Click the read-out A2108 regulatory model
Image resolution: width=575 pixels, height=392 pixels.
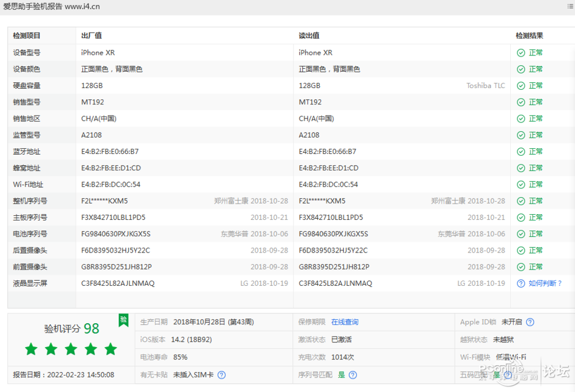point(309,135)
